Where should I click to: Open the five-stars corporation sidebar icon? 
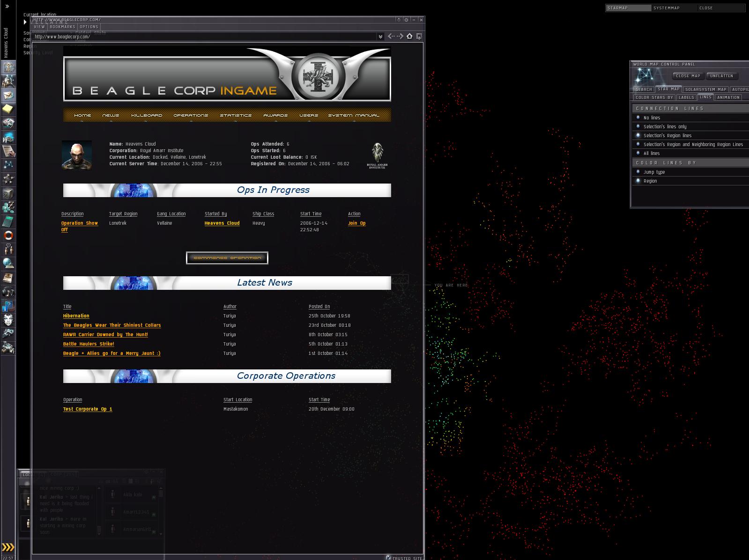(x=8, y=179)
